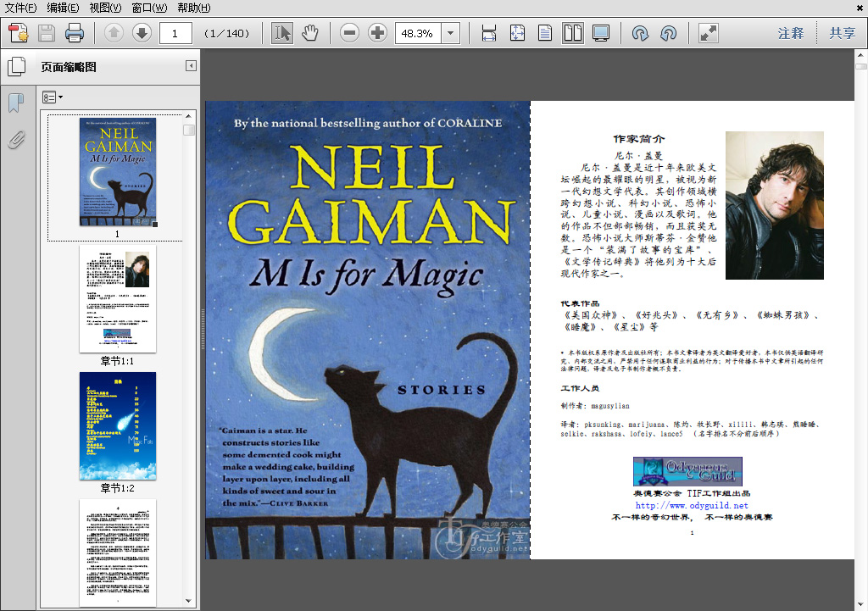
Task: Open the 文件(F) menu
Action: click(x=20, y=8)
